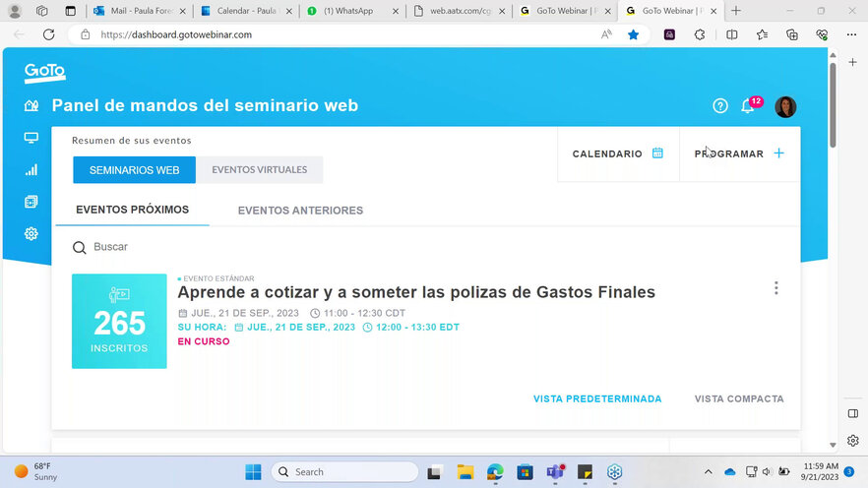Open the browser extensions puzzle icon
868x488 pixels.
[700, 34]
